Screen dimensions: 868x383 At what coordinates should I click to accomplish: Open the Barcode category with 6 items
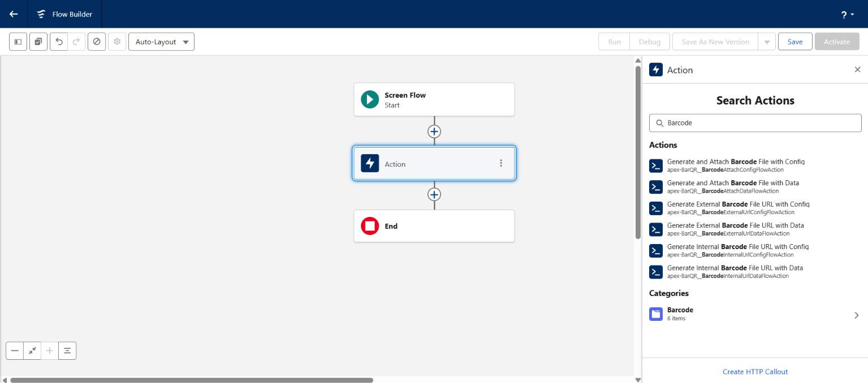(755, 314)
